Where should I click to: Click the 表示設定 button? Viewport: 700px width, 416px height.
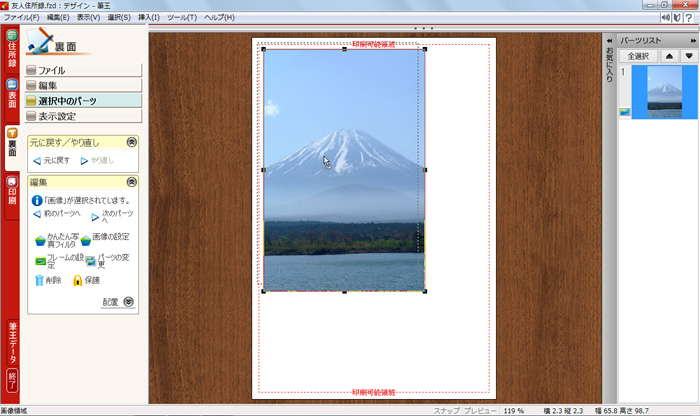coord(84,116)
